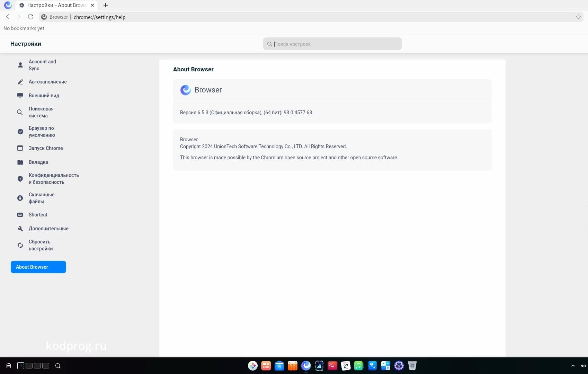
Task: Open a new tab with plus button
Action: (x=106, y=5)
